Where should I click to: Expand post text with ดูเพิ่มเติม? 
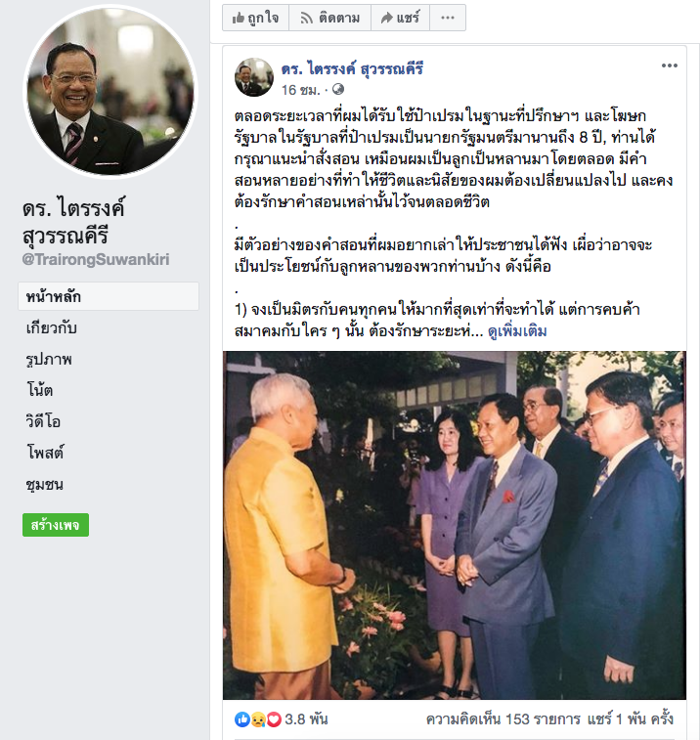517,331
